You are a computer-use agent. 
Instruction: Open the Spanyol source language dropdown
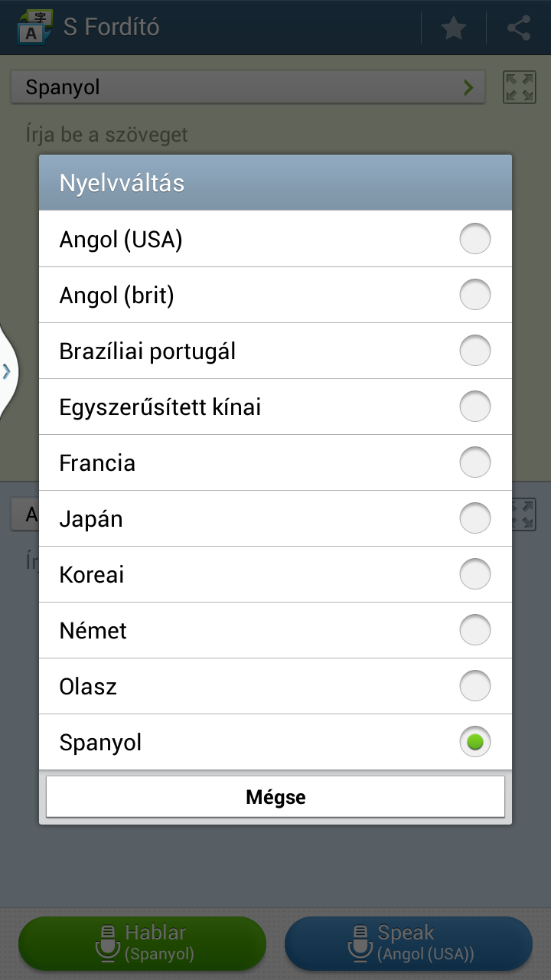(x=248, y=87)
